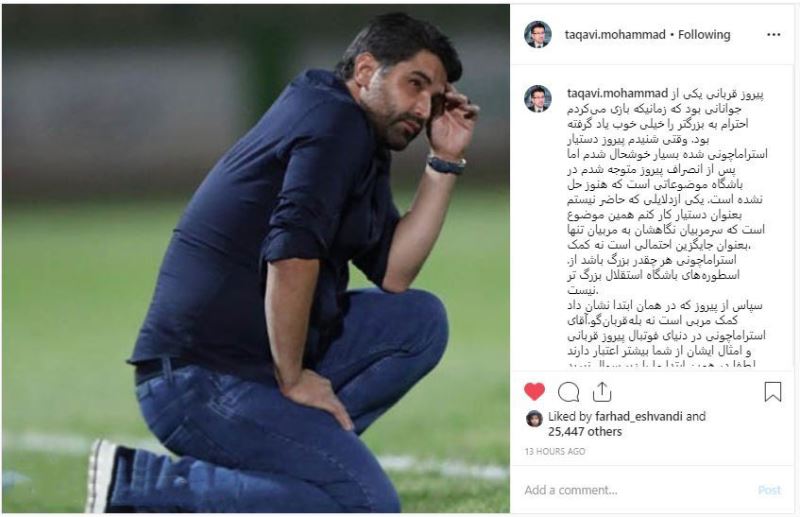The width and height of the screenshot is (800, 517).
Task: Select the Persian caption text block
Action: pos(667,227)
